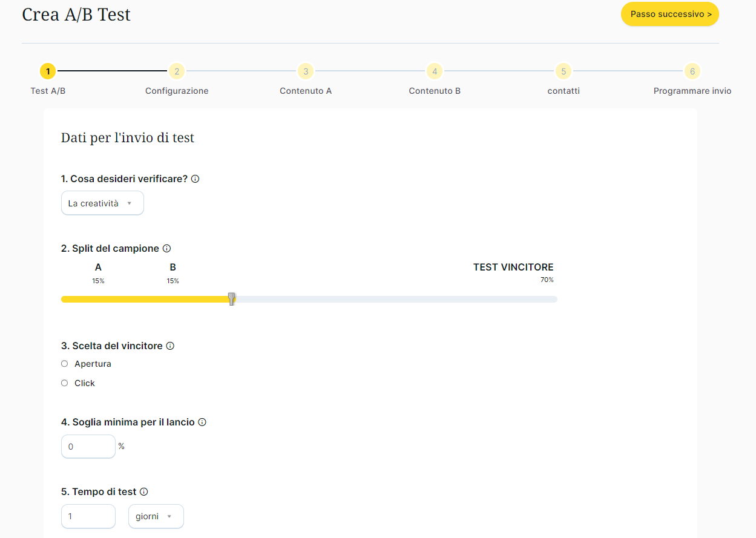Click info icon beside 'Scelta del vincitore'
The width and height of the screenshot is (756, 538).
(x=170, y=346)
